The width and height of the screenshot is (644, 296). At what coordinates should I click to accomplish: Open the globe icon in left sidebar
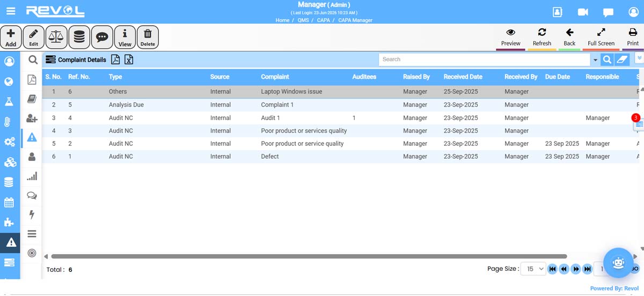click(9, 82)
